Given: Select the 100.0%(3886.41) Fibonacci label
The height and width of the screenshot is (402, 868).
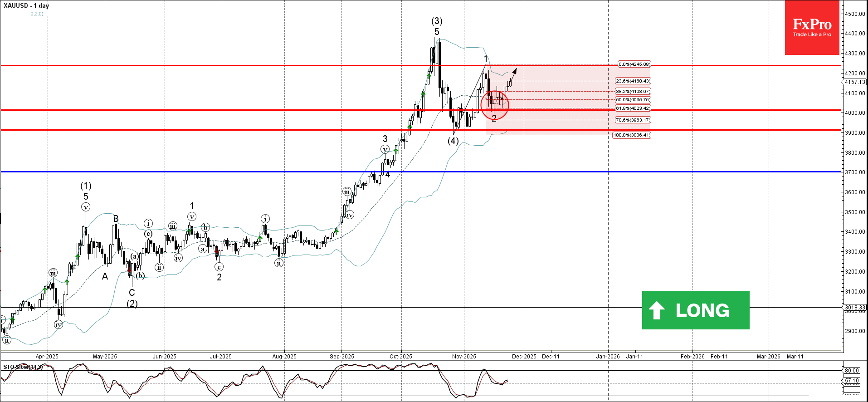Looking at the screenshot, I should [632, 135].
